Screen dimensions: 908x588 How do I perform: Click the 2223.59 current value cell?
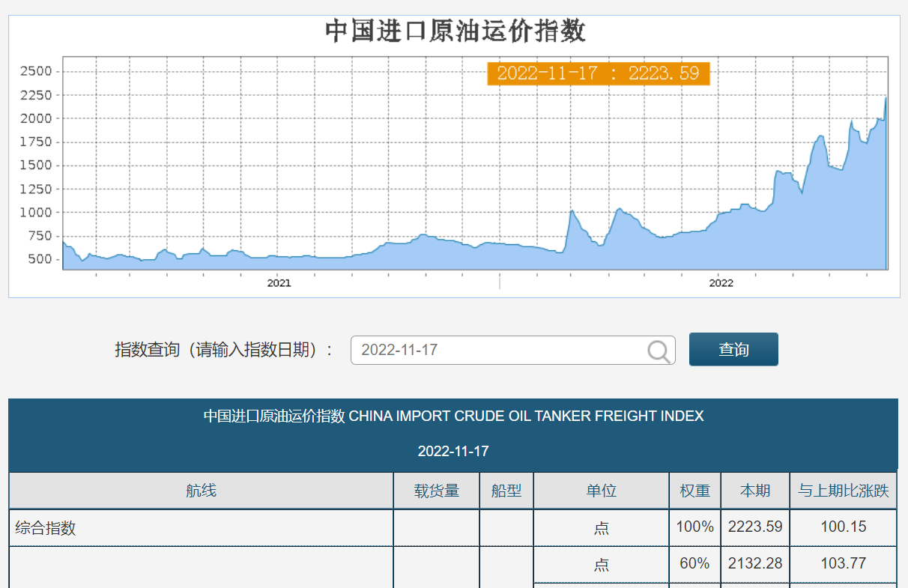tap(755, 527)
